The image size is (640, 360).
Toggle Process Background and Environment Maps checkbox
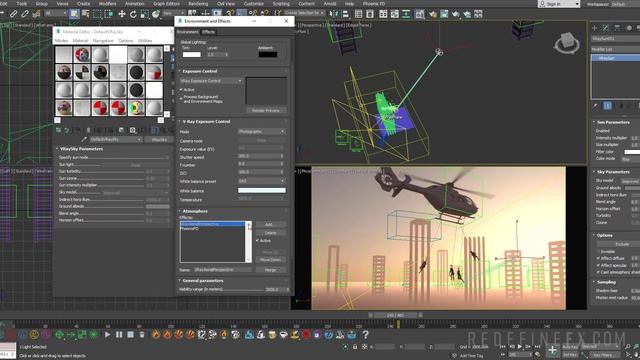(x=181, y=98)
